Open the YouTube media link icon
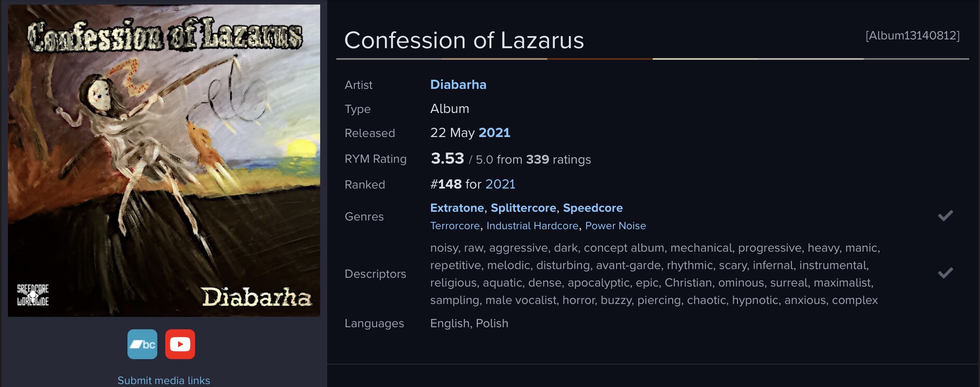980x387 pixels. (180, 344)
